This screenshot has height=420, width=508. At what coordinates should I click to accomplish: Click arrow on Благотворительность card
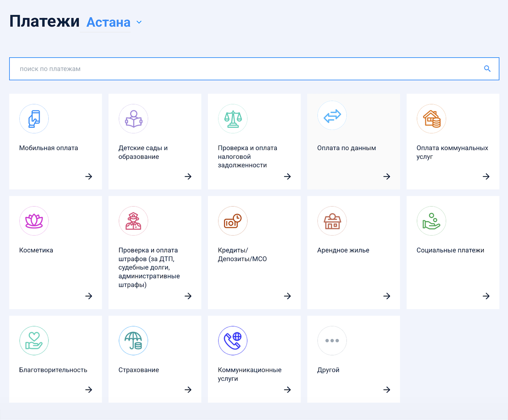(89, 390)
